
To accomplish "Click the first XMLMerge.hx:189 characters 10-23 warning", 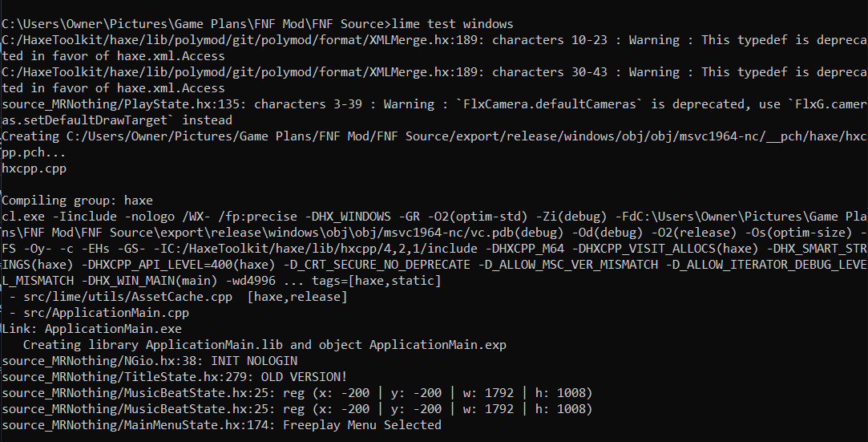I will click(x=434, y=40).
